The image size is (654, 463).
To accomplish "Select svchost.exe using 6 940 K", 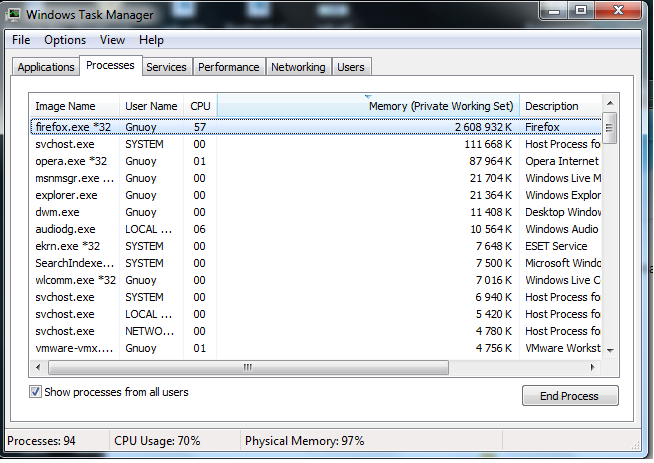I will click(316, 297).
